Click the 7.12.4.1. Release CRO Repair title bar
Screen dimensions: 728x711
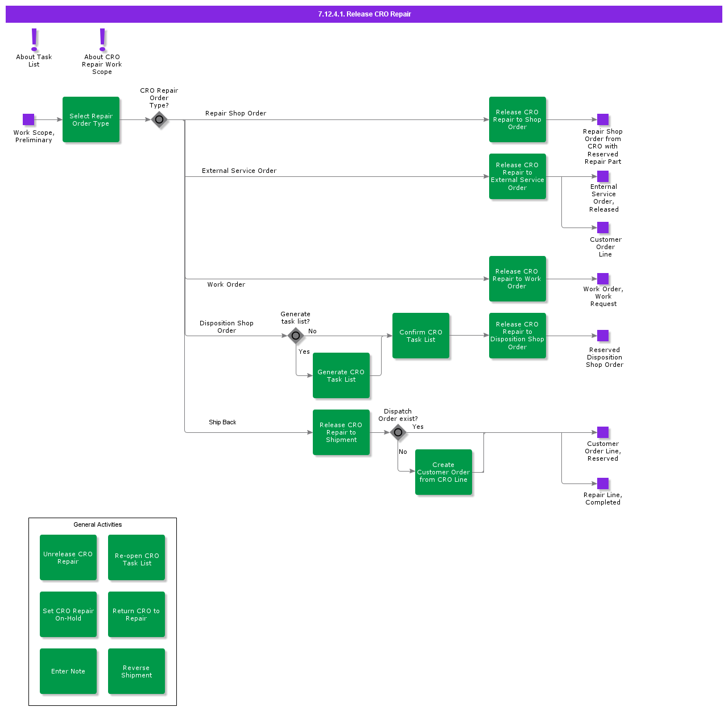coord(364,14)
